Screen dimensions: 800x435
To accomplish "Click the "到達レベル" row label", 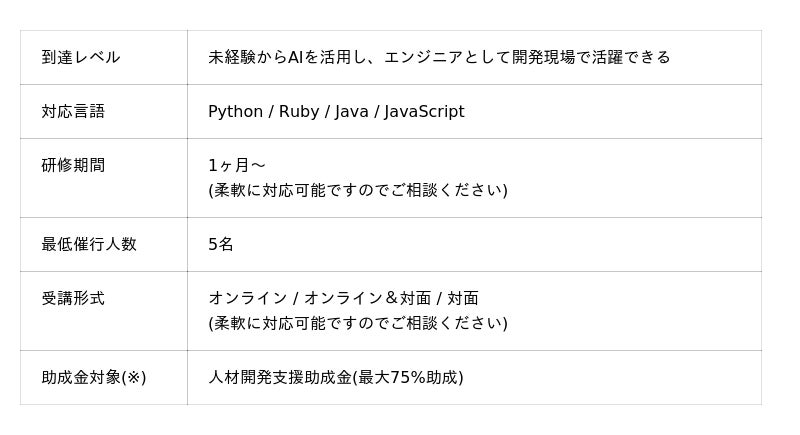I will click(81, 57).
